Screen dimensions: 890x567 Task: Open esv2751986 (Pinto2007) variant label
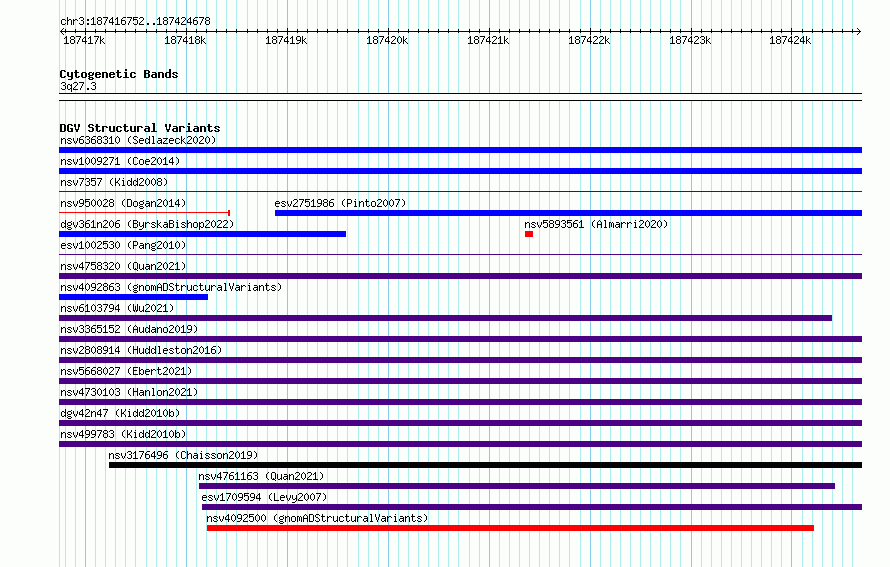point(340,203)
